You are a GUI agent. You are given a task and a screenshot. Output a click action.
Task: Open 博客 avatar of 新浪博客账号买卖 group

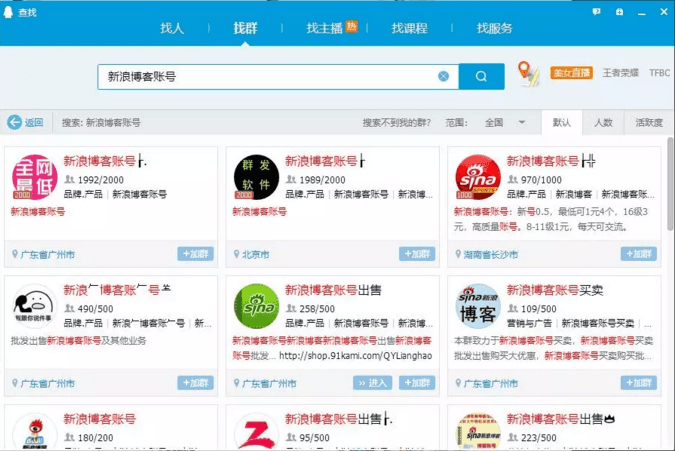(x=478, y=306)
